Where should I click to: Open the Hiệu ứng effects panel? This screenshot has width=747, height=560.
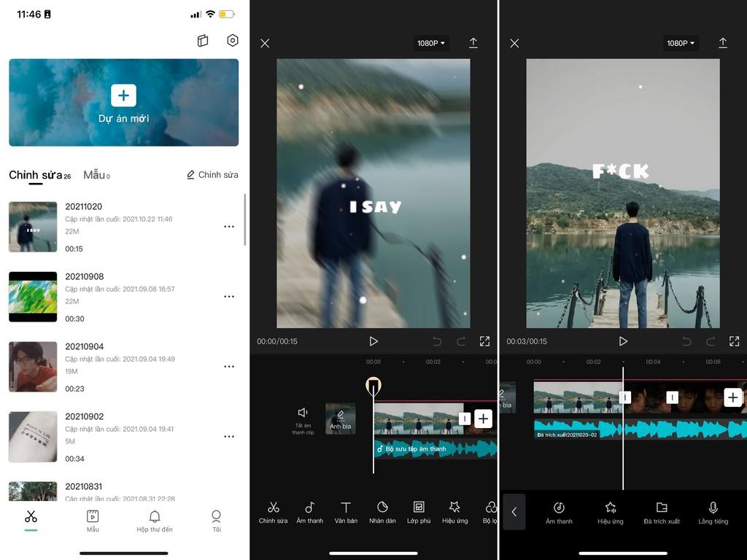[455, 511]
